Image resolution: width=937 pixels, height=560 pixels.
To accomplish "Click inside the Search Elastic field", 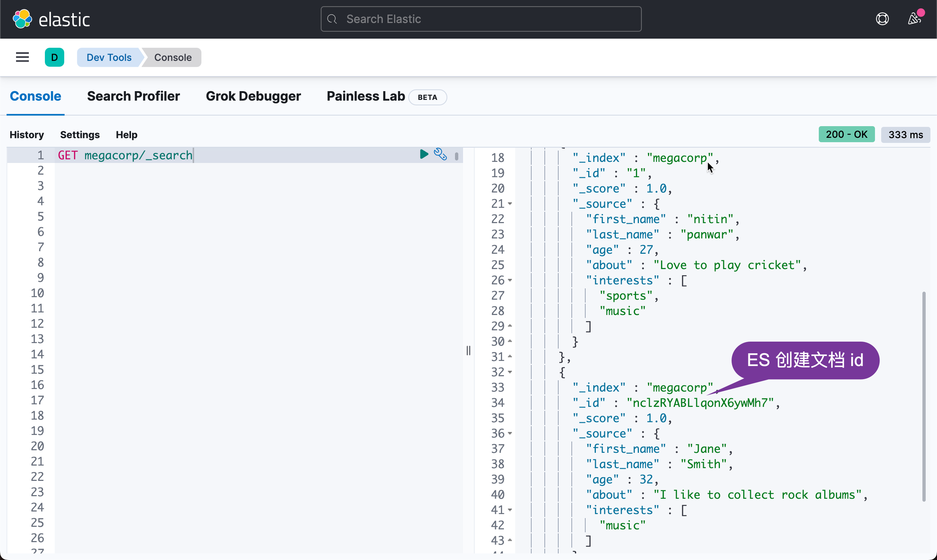I will [x=480, y=19].
